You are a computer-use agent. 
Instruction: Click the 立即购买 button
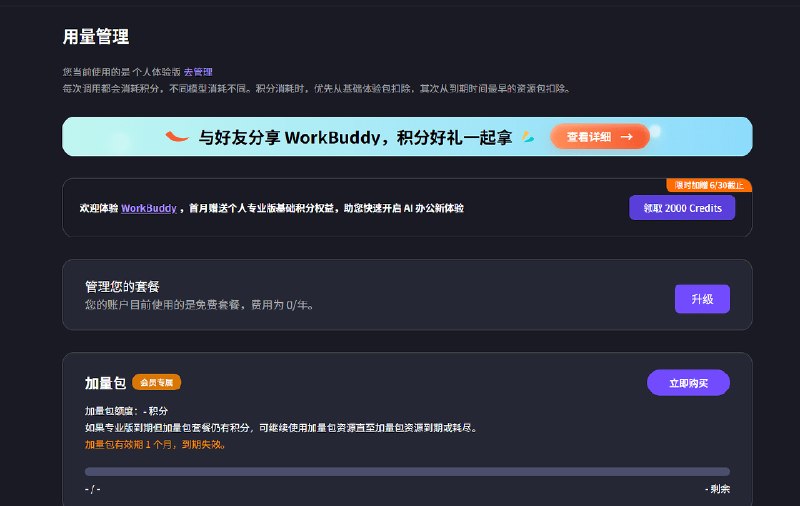pos(688,383)
